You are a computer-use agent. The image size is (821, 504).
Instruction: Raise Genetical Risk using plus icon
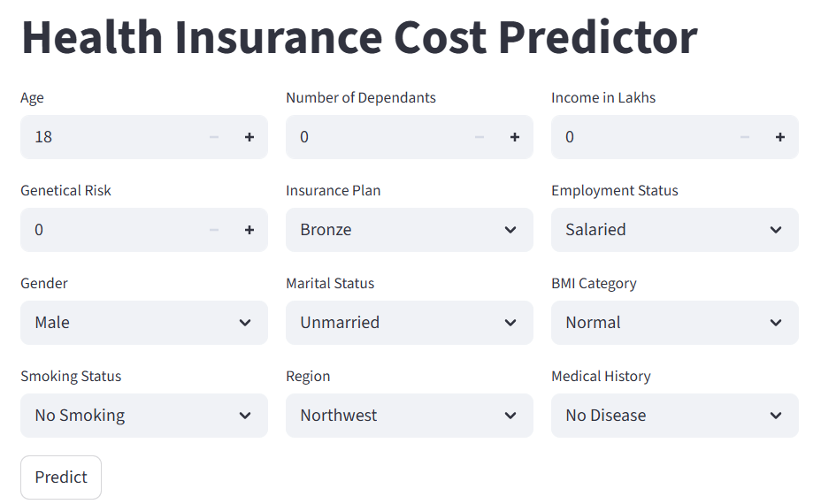point(249,230)
